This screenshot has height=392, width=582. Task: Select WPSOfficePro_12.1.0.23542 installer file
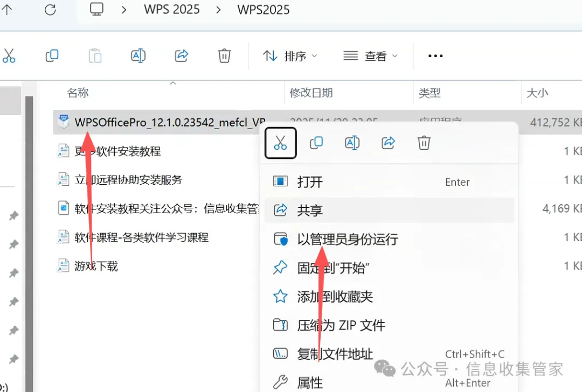(x=170, y=122)
